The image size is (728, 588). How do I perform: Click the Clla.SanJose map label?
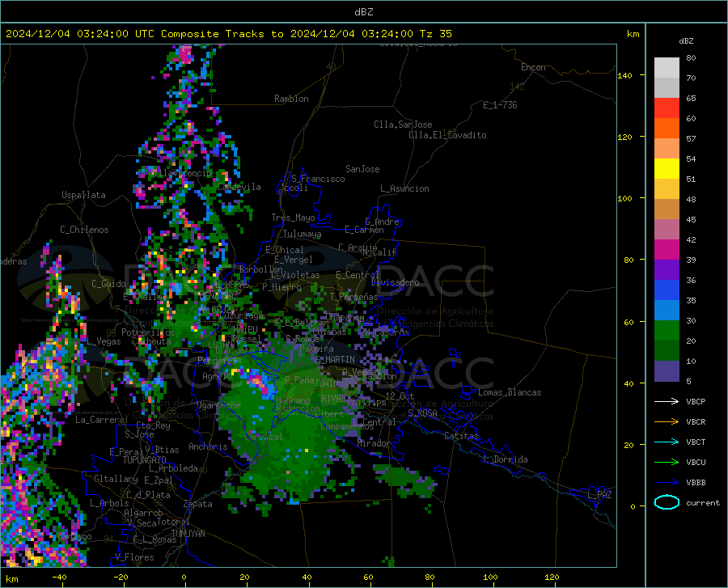point(403,125)
